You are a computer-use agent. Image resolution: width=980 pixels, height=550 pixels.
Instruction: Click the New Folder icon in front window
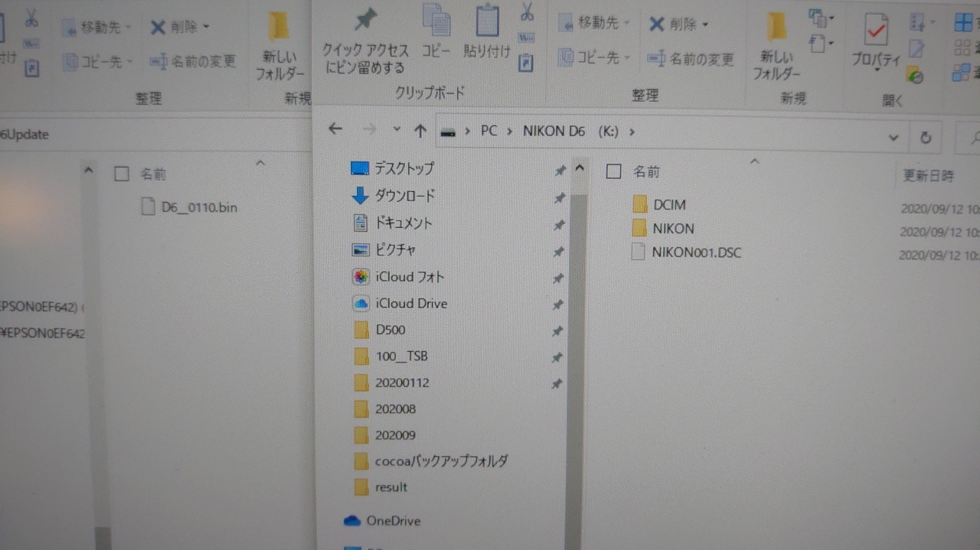tap(776, 27)
